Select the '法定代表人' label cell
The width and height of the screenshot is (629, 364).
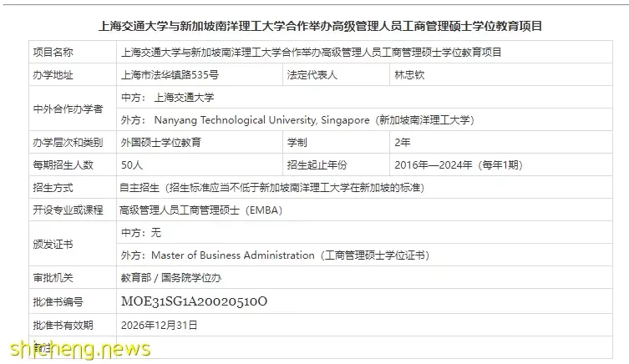tap(336, 74)
